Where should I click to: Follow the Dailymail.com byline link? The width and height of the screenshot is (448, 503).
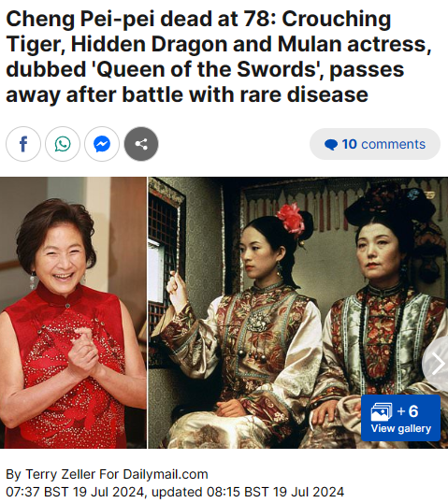[x=166, y=474]
